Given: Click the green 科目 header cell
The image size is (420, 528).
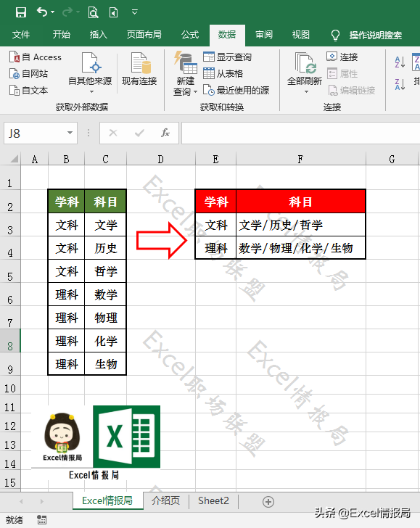Looking at the screenshot, I should click(105, 202).
